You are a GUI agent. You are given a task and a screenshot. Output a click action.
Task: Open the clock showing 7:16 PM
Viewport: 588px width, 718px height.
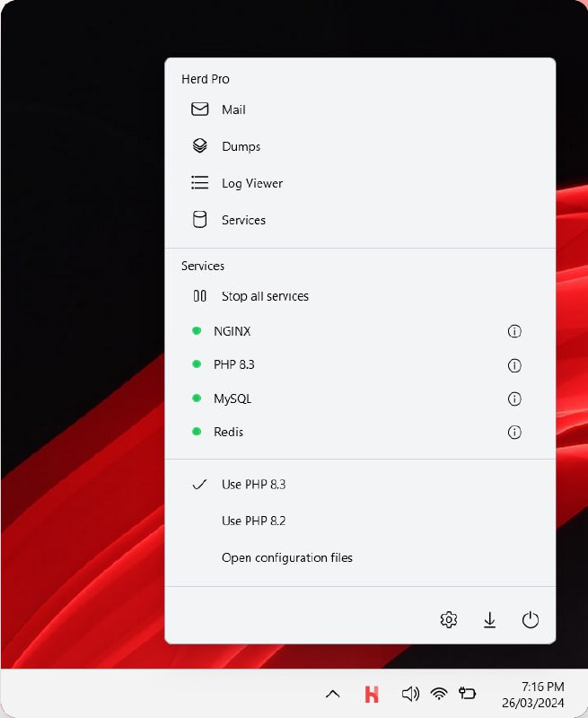(x=533, y=695)
